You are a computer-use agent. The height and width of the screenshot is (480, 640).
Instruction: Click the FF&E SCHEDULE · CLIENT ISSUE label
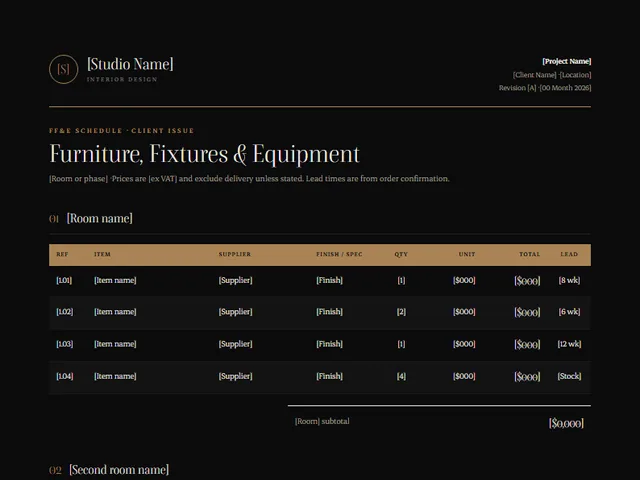(x=122, y=131)
